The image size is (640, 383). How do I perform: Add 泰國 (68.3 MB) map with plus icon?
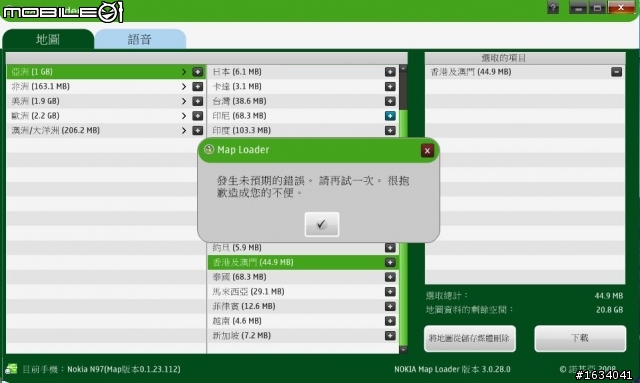point(390,277)
